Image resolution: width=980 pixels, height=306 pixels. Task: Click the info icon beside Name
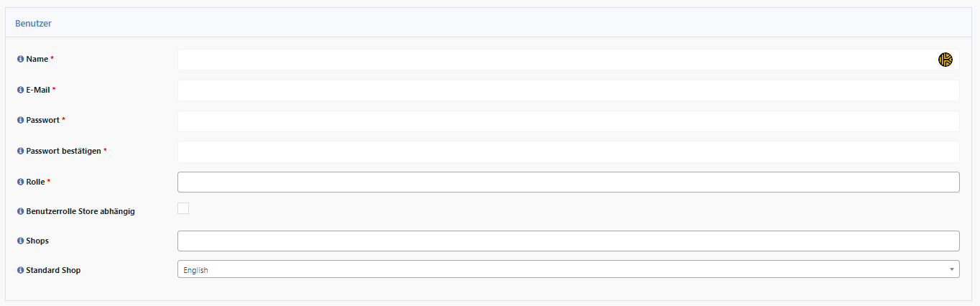click(x=21, y=59)
